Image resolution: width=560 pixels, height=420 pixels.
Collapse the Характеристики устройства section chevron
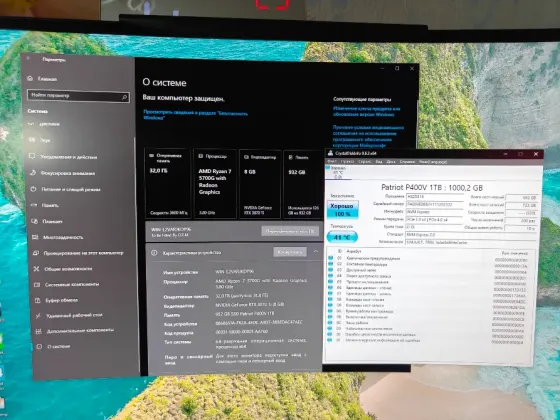(316, 252)
